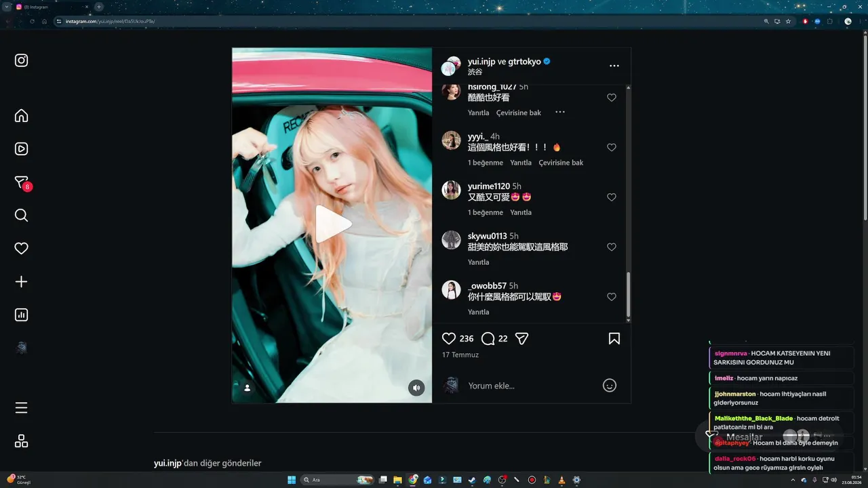Like _owobb57's comment
The height and width of the screenshot is (488, 868).
612,297
